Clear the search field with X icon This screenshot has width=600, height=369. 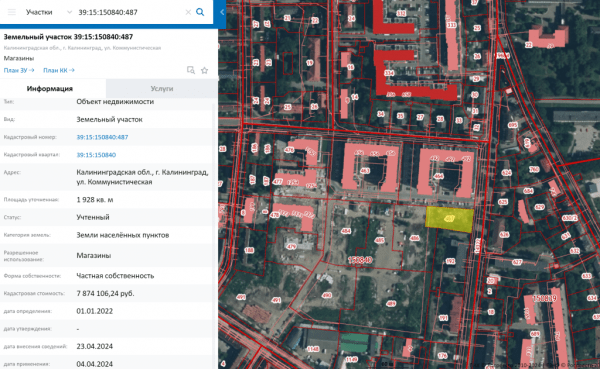pyautogui.click(x=188, y=12)
